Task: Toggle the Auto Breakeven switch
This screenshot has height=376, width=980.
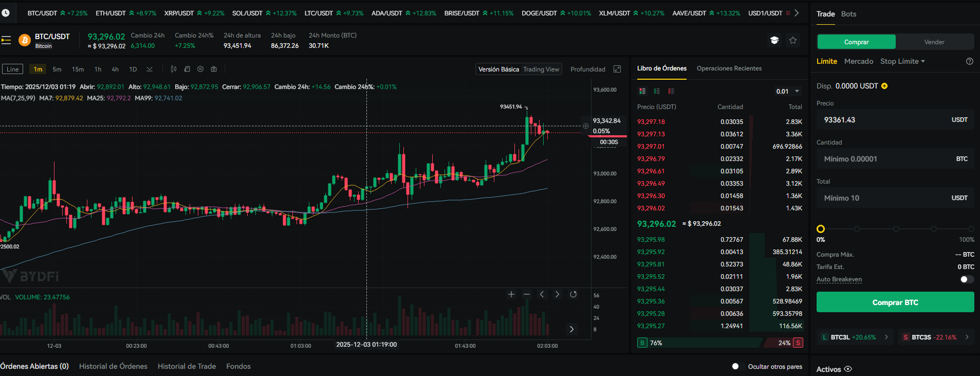Action: 967,279
